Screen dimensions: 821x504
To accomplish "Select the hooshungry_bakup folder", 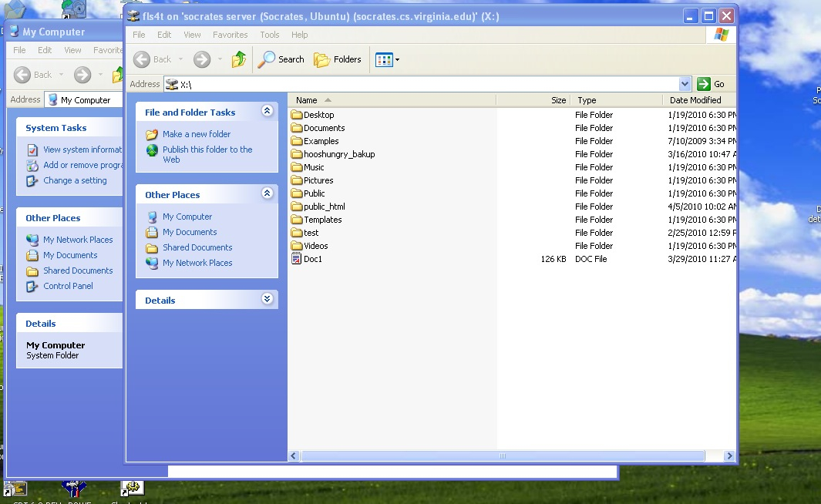I will (338, 154).
